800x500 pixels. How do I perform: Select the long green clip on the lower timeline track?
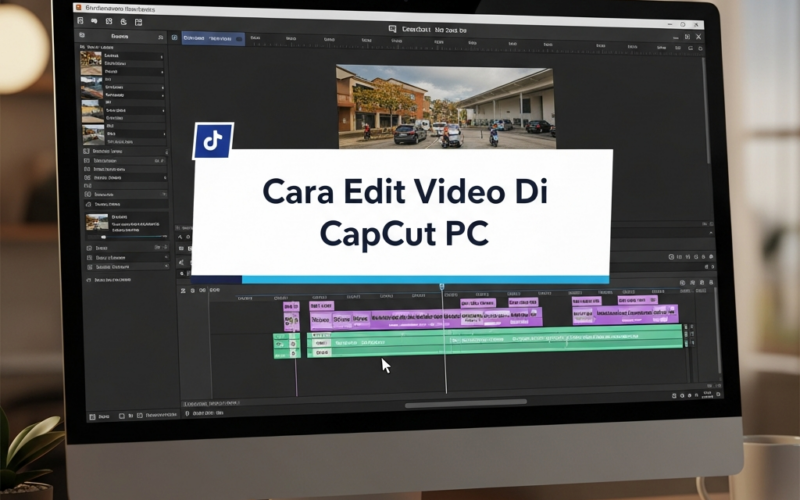(494, 341)
